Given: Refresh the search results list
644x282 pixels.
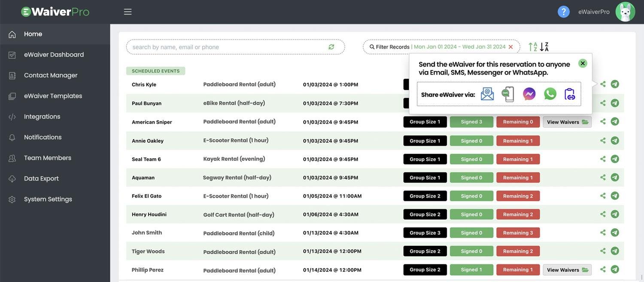Looking at the screenshot, I should tap(331, 47).
